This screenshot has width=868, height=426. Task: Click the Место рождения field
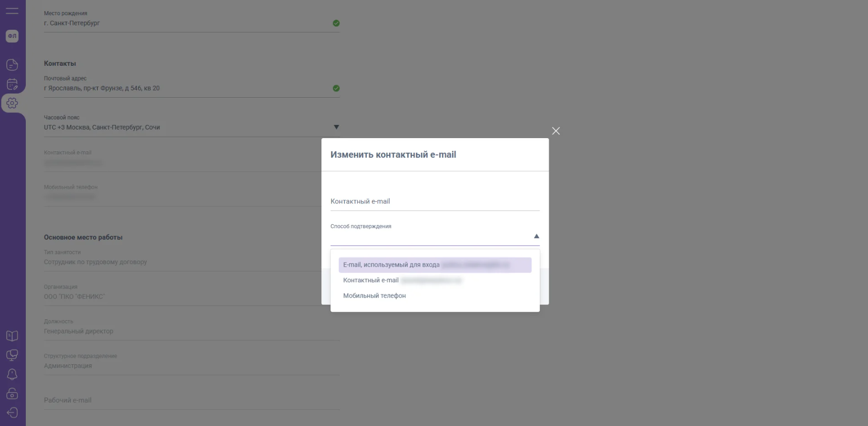click(x=187, y=23)
